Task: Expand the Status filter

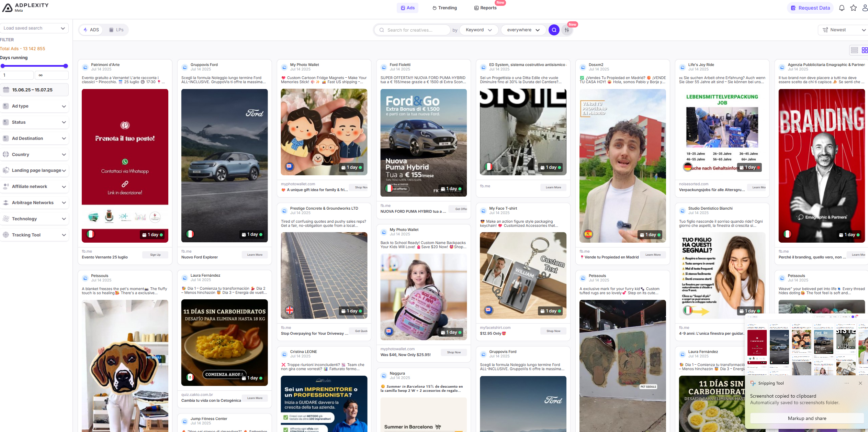Action: pos(34,122)
